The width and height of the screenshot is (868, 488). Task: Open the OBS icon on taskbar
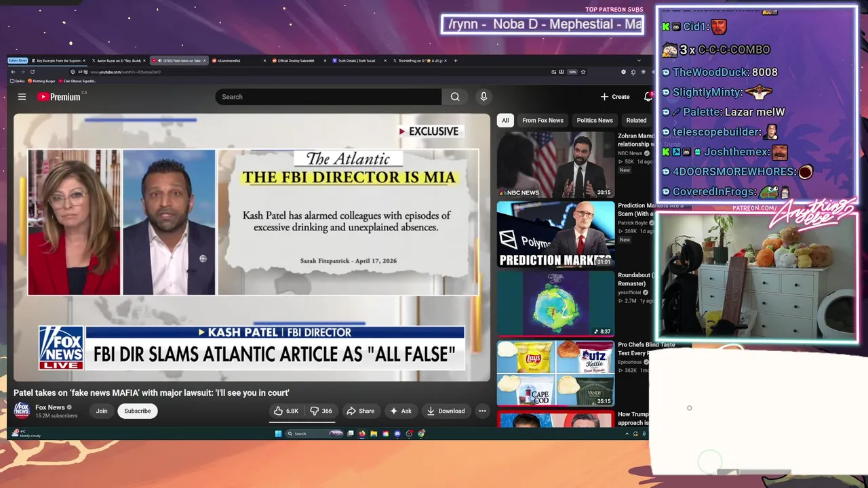409,434
